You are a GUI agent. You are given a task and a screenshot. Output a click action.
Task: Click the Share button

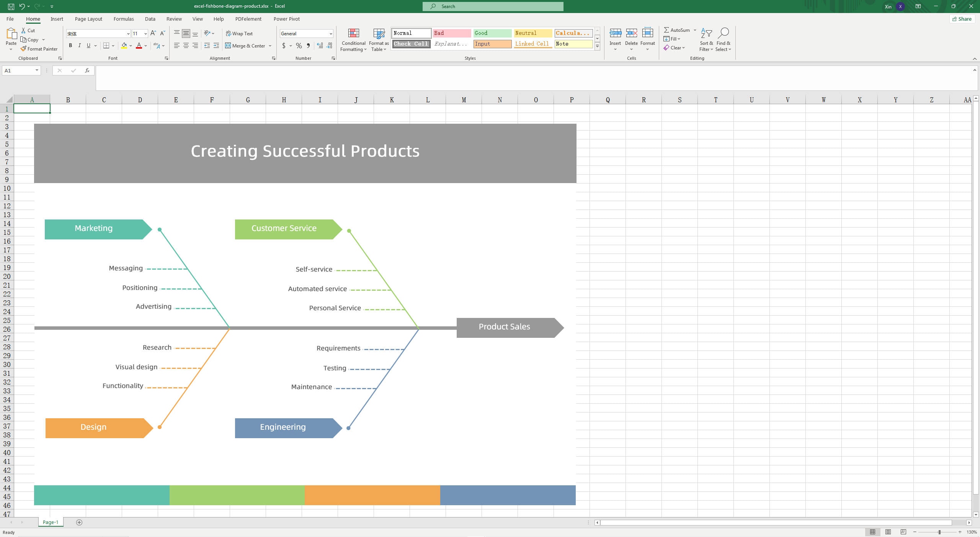tap(962, 19)
